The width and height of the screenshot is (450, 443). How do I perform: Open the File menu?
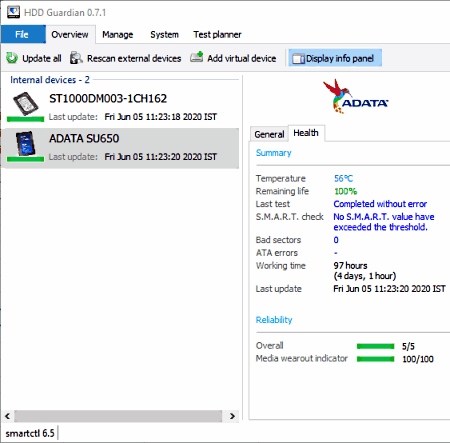pos(23,34)
